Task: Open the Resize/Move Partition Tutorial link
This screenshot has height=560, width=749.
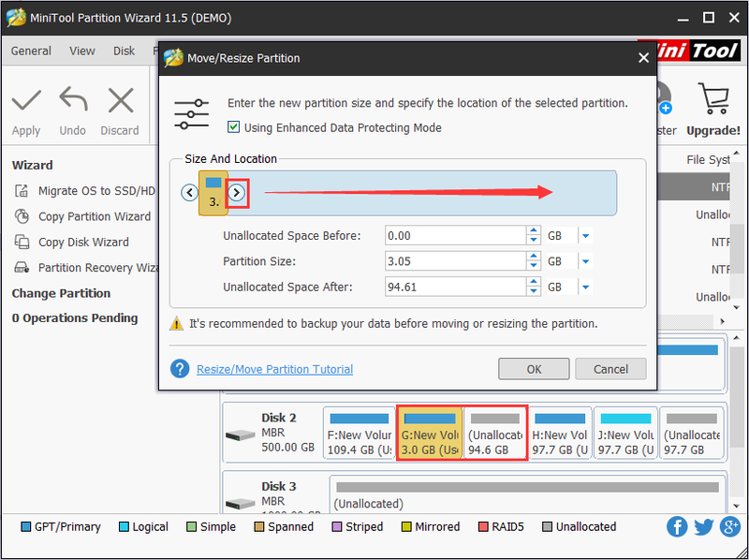Action: [x=274, y=369]
